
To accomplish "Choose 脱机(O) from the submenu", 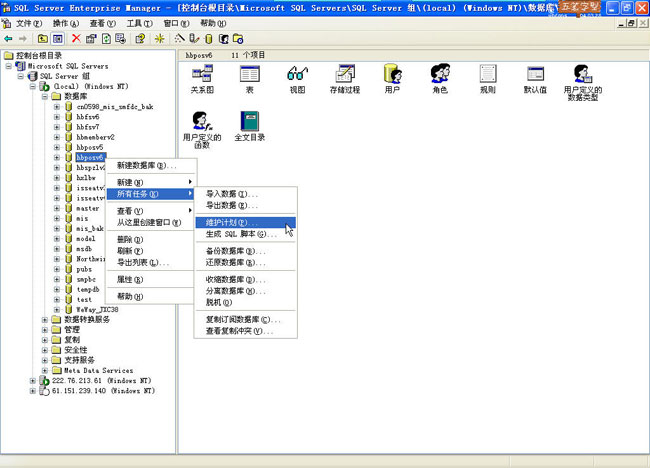I will pyautogui.click(x=245, y=303).
